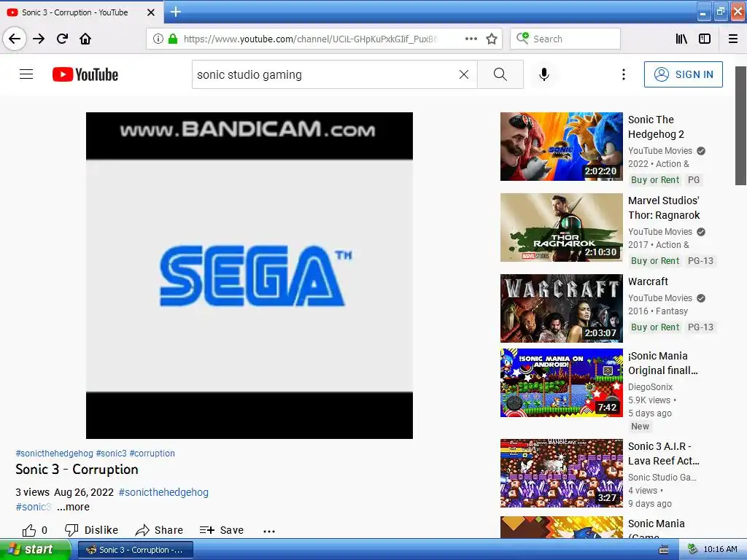The height and width of the screenshot is (560, 747).
Task: Submit search with the magnifier button
Action: coord(500,74)
